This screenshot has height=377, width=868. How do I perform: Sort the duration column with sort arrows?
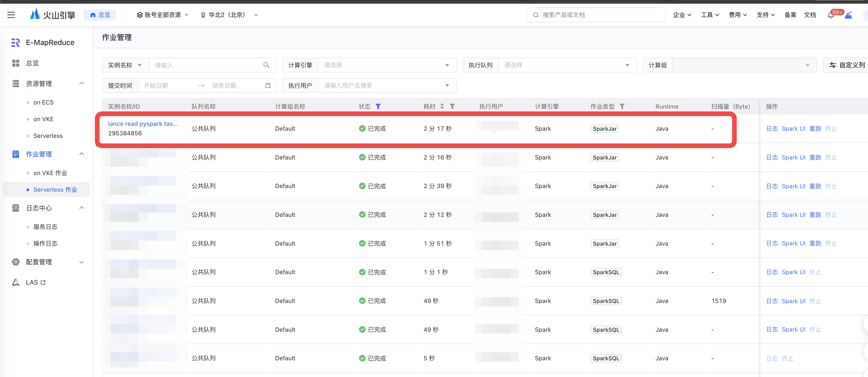[442, 107]
